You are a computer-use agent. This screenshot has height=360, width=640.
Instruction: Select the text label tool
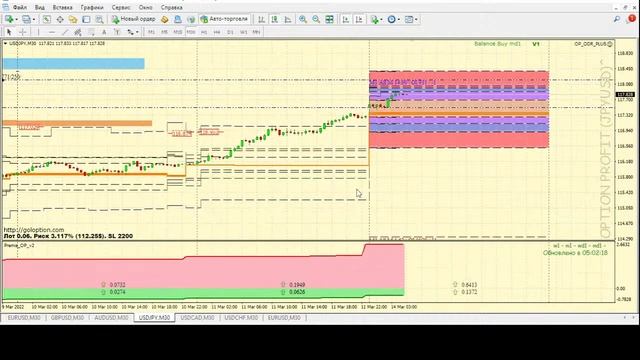pyautogui.click(x=117, y=32)
